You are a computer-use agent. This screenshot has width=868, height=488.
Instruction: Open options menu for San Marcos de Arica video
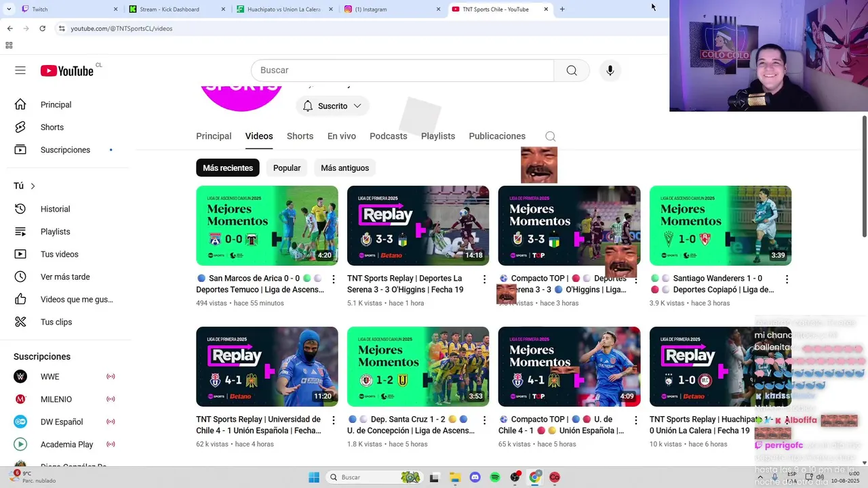click(333, 279)
